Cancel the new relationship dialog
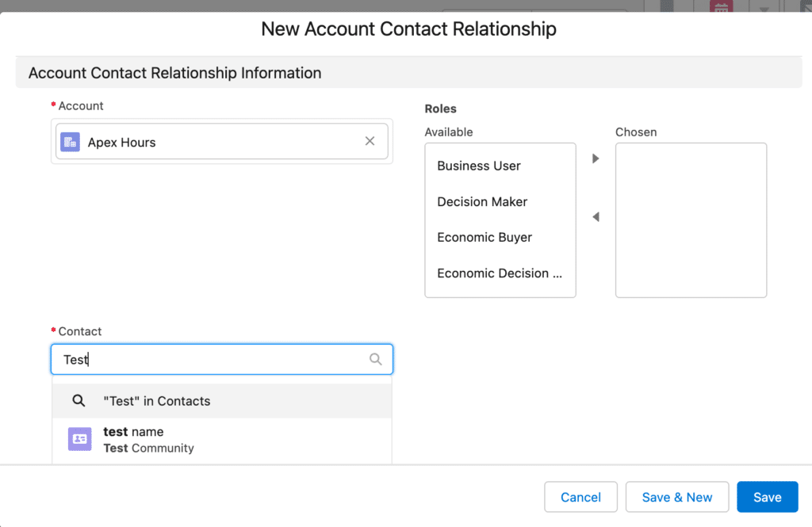 pos(580,497)
